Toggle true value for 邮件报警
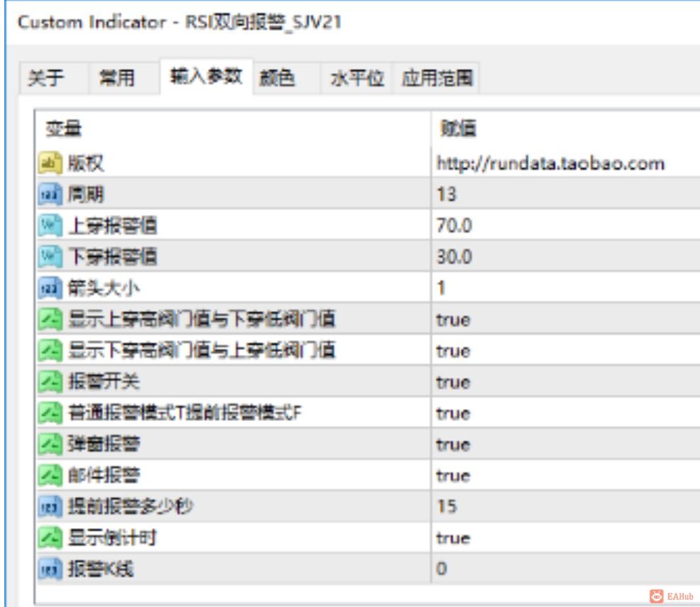 click(x=453, y=476)
